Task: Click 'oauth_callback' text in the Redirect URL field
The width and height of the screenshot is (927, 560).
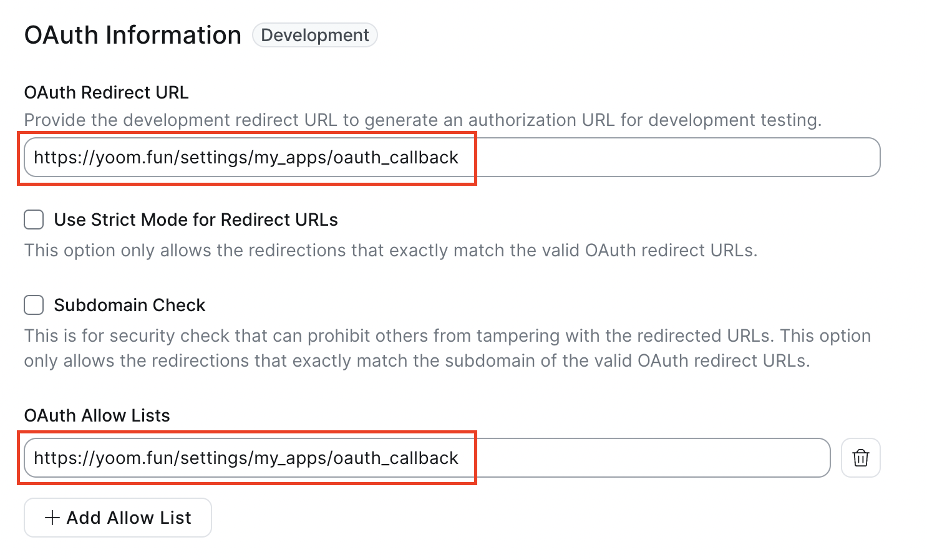Action: click(396, 157)
